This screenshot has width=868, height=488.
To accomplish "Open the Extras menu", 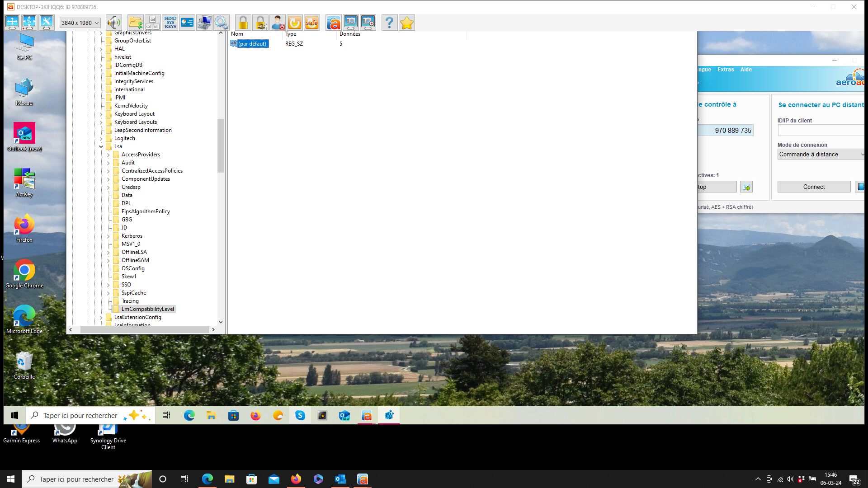I will tap(725, 70).
